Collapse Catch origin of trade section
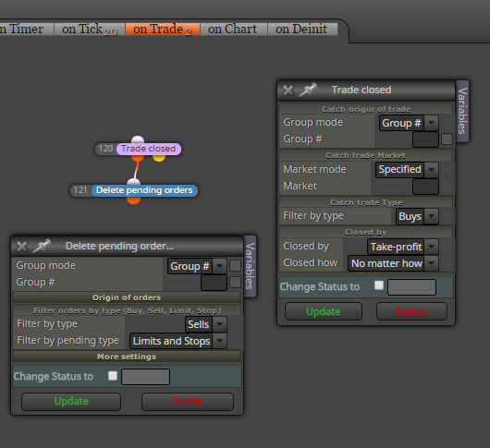The height and width of the screenshot is (448, 490). [366, 109]
